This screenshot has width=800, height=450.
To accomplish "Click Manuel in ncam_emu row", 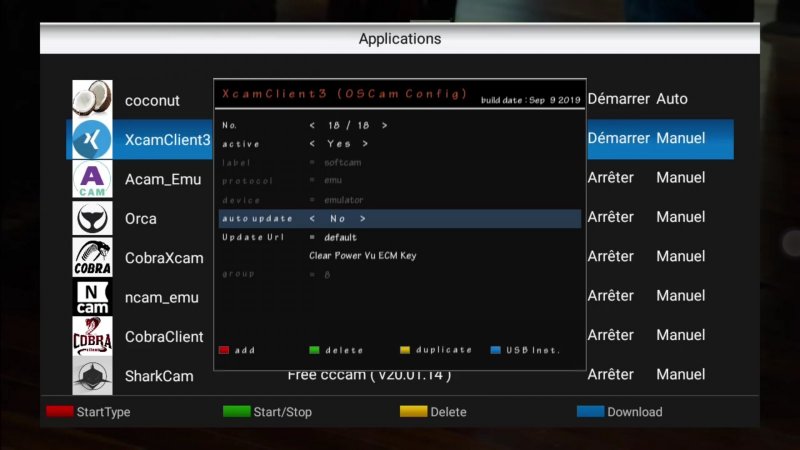I will click(x=681, y=295).
